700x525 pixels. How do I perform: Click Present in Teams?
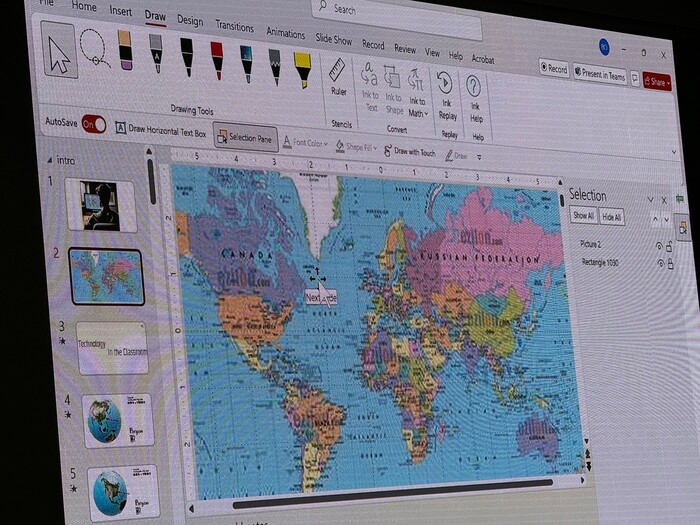click(x=600, y=75)
